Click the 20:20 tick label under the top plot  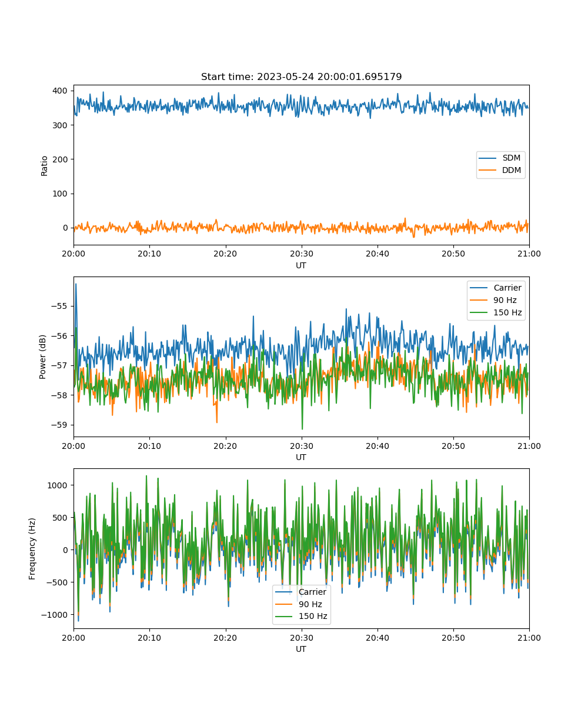click(x=225, y=254)
